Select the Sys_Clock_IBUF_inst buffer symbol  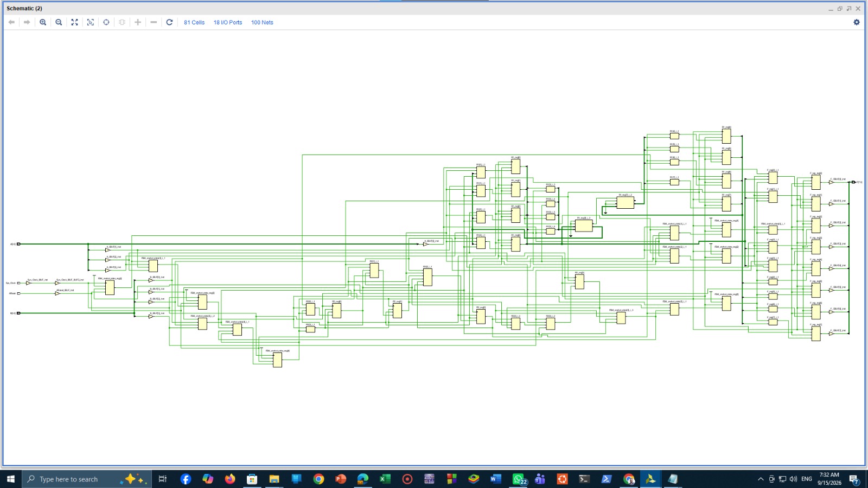pos(29,283)
